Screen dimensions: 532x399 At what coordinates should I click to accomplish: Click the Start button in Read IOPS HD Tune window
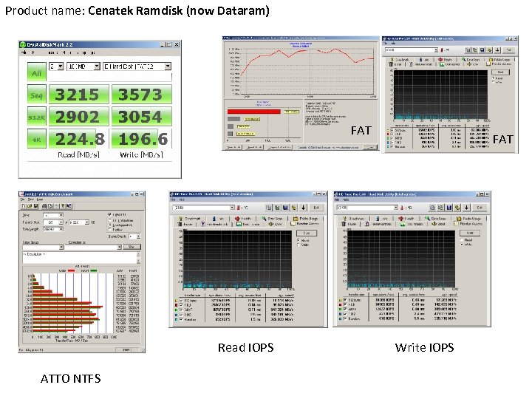tap(307, 233)
